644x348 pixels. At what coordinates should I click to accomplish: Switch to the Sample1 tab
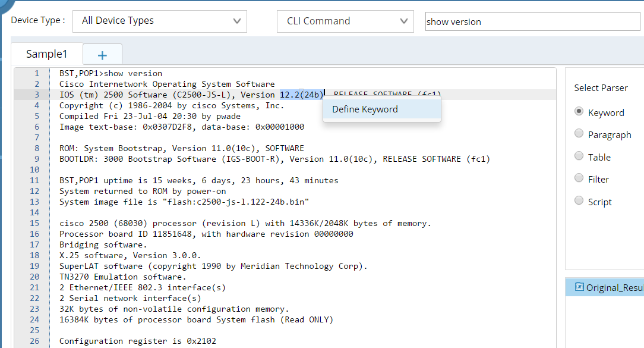[x=46, y=53]
